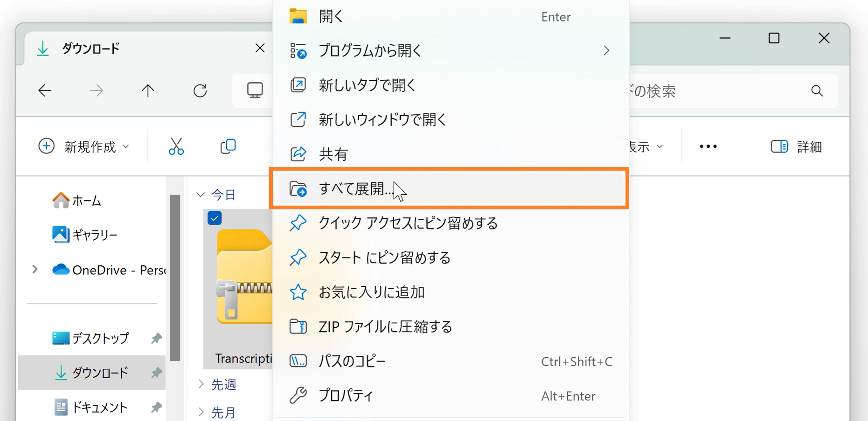Screen dimensions: 868x421
Task: Close the ダウンロード tab
Action: 260,48
